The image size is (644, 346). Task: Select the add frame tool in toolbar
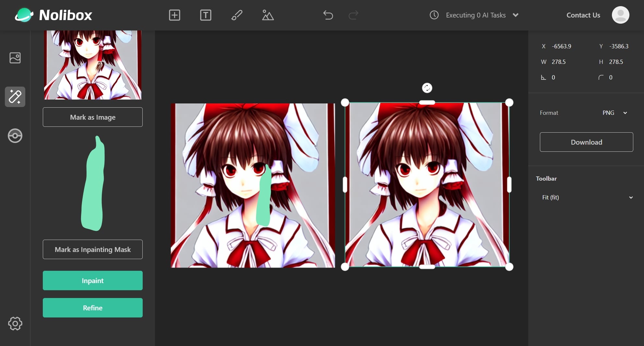pos(174,15)
